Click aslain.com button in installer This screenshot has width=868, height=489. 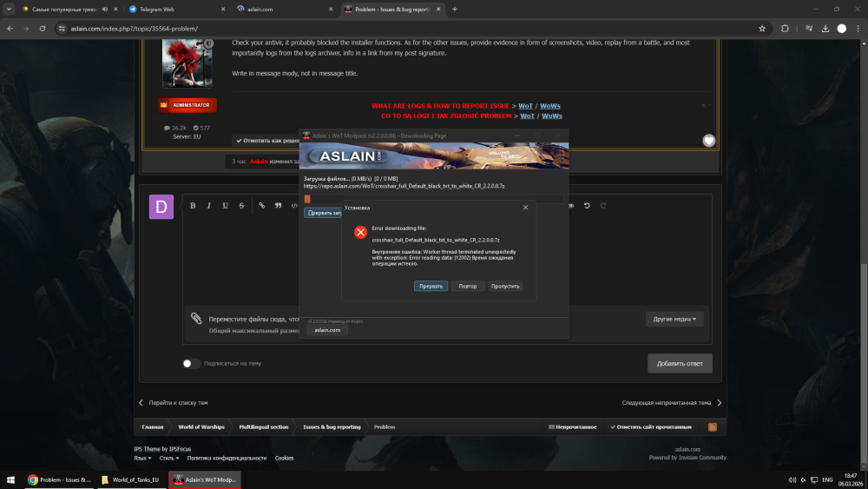(327, 330)
